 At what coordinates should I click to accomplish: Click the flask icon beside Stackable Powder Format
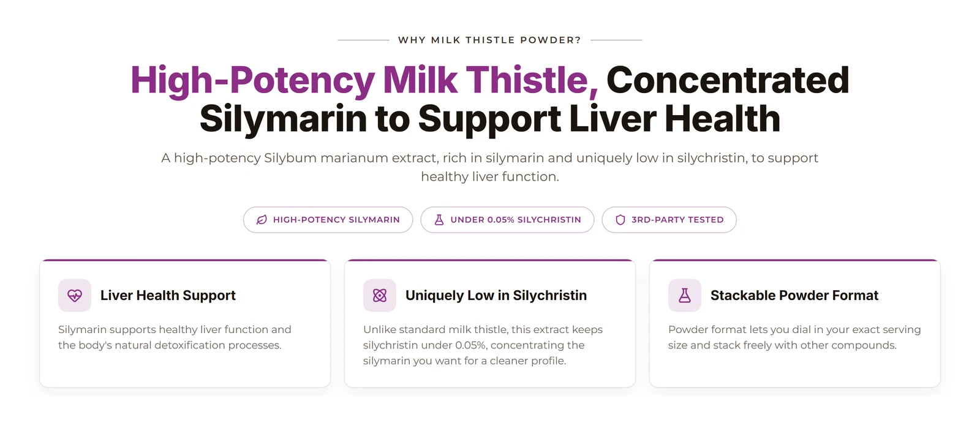685,296
